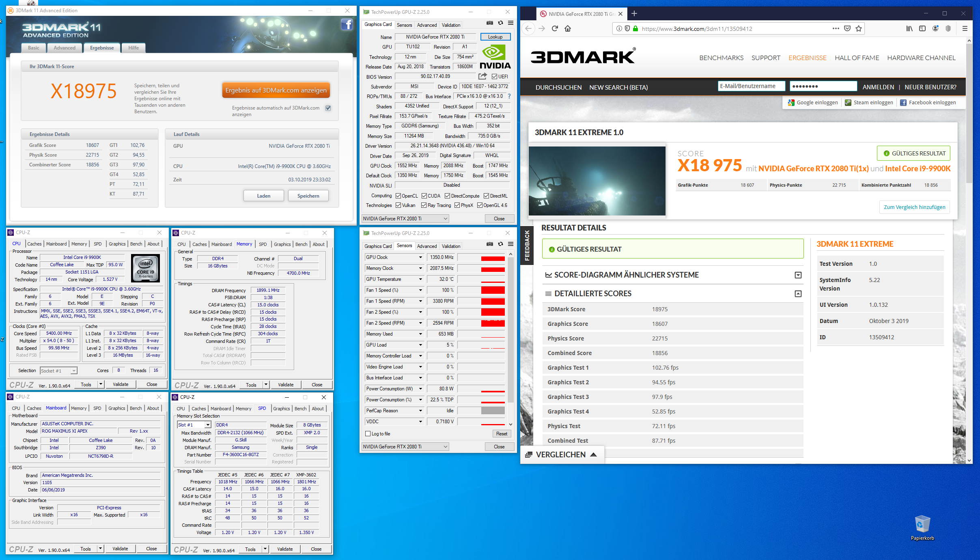This screenshot has height=560, width=980.
Task: Switch to Basic tab in 3DMark 11
Action: pos(34,48)
